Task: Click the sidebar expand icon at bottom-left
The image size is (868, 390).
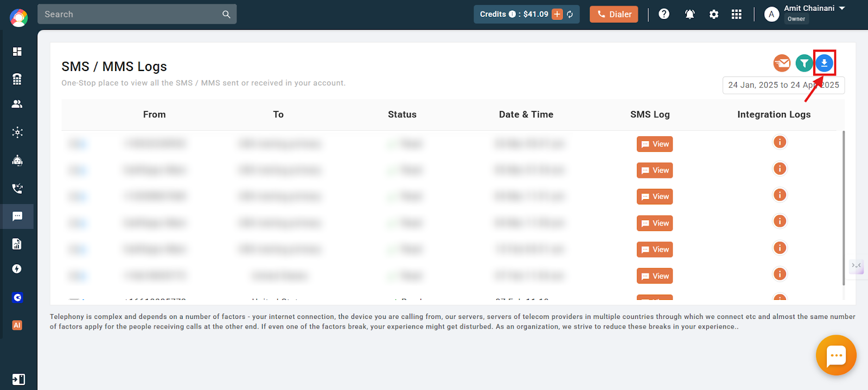Action: click(18, 379)
